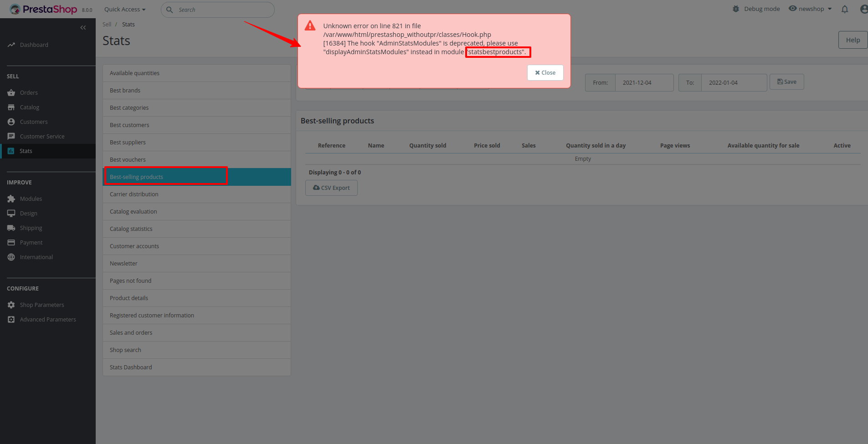This screenshot has height=444, width=868.
Task: Close the deprecated hook error message
Action: (x=545, y=72)
